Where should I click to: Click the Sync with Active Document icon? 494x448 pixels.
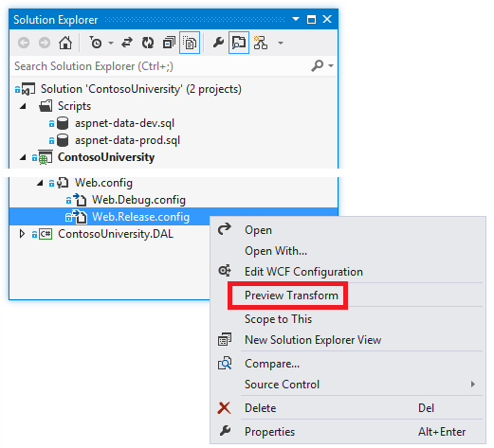click(x=127, y=43)
